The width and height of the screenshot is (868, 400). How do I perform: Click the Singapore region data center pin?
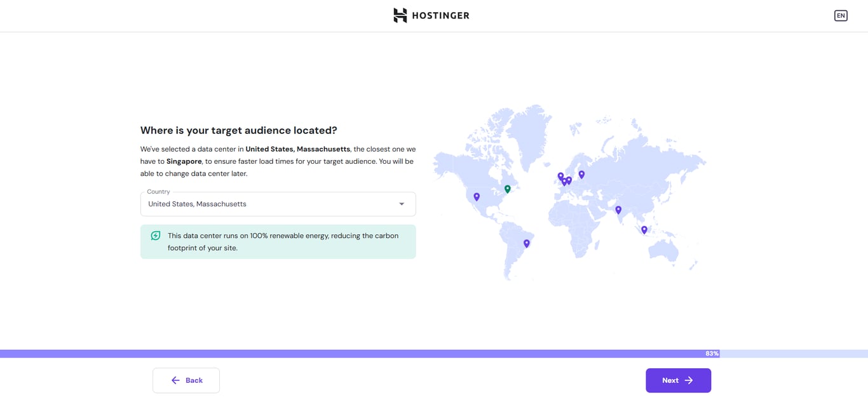click(x=644, y=229)
